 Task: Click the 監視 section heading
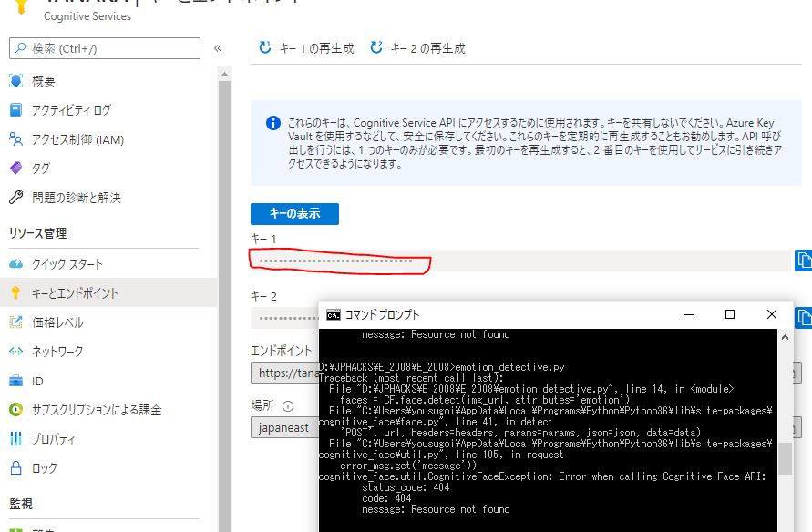tap(21, 504)
